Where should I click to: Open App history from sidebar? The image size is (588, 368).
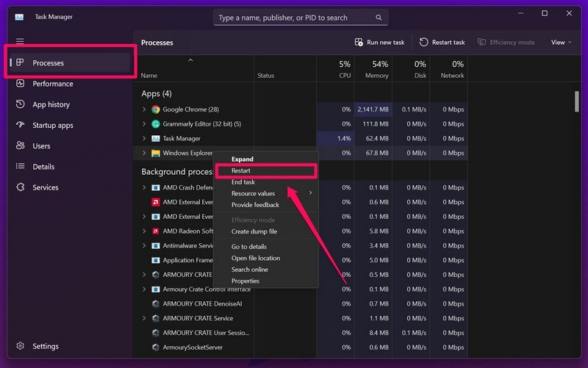coord(51,104)
